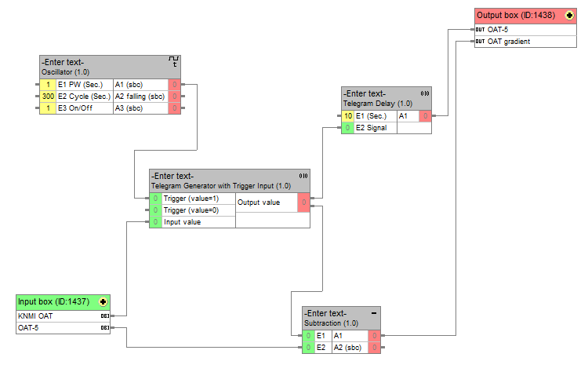This screenshot has height=372, width=588.
Task: Select the E2 Cycle value 300 field
Action: [x=48, y=97]
